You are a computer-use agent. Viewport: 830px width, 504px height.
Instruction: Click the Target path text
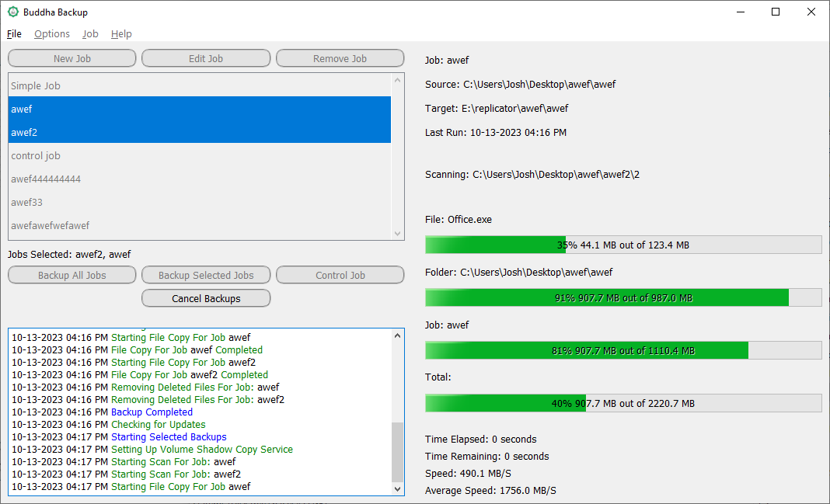(x=496, y=109)
